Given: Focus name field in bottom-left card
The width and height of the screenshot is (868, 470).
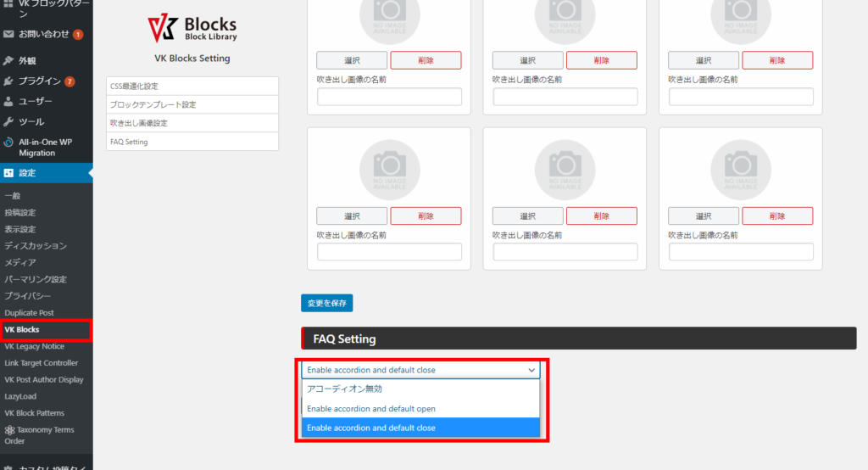Looking at the screenshot, I should coord(389,252).
